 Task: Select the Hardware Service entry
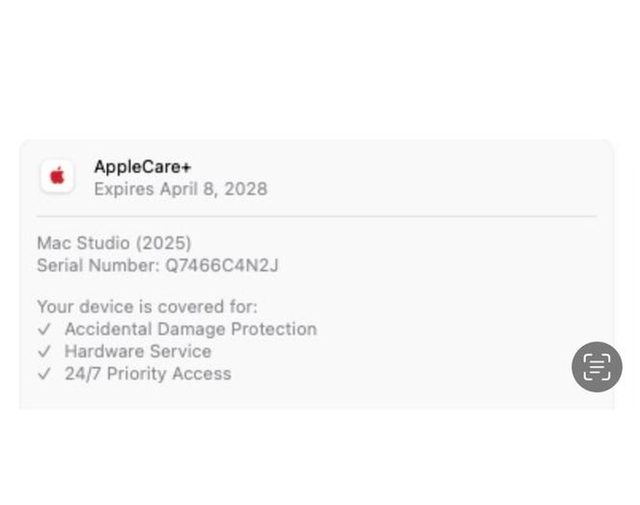[x=137, y=352]
